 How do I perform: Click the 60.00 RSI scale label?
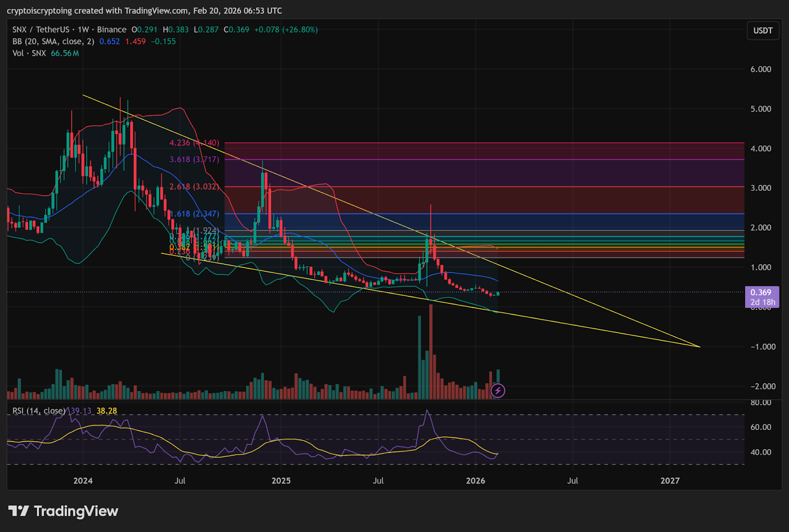pyautogui.click(x=760, y=427)
